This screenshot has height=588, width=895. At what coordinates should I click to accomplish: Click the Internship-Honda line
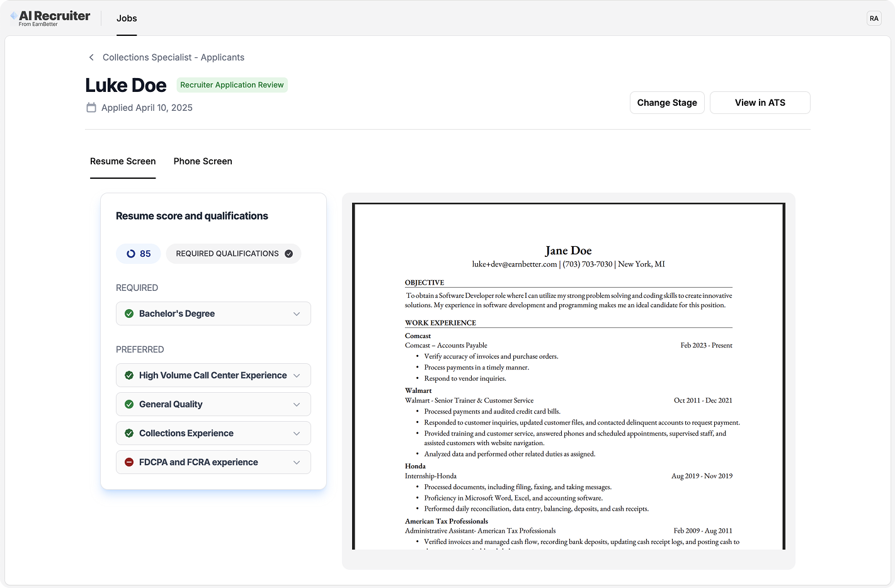click(431, 476)
